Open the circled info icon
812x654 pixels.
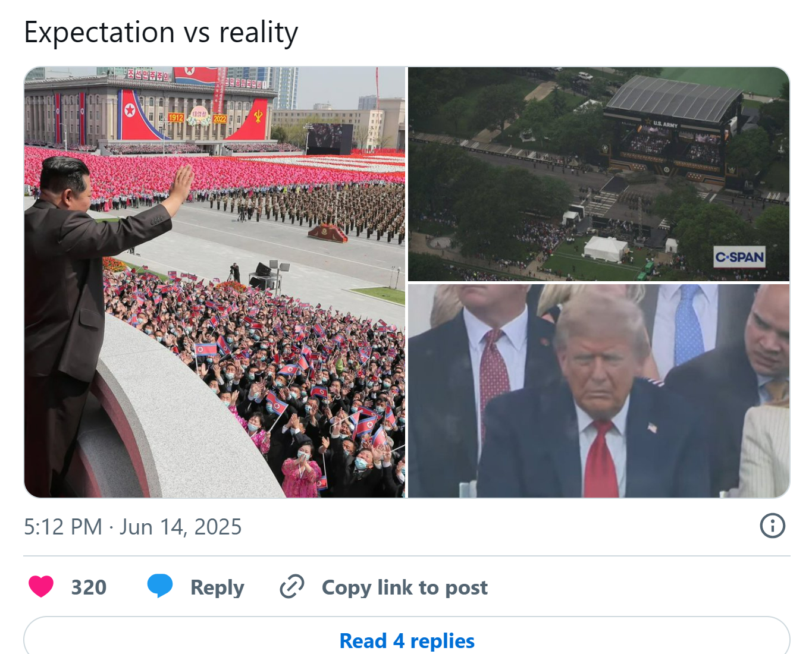(772, 526)
